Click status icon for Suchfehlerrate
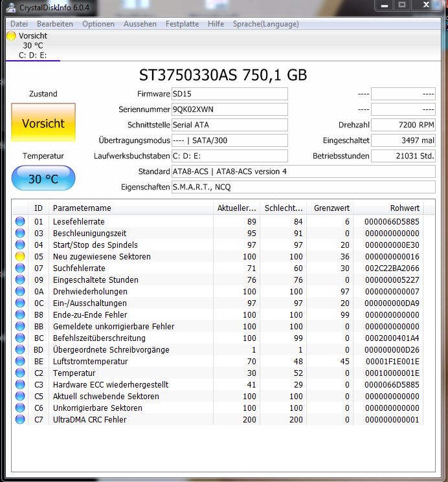 coord(20,268)
